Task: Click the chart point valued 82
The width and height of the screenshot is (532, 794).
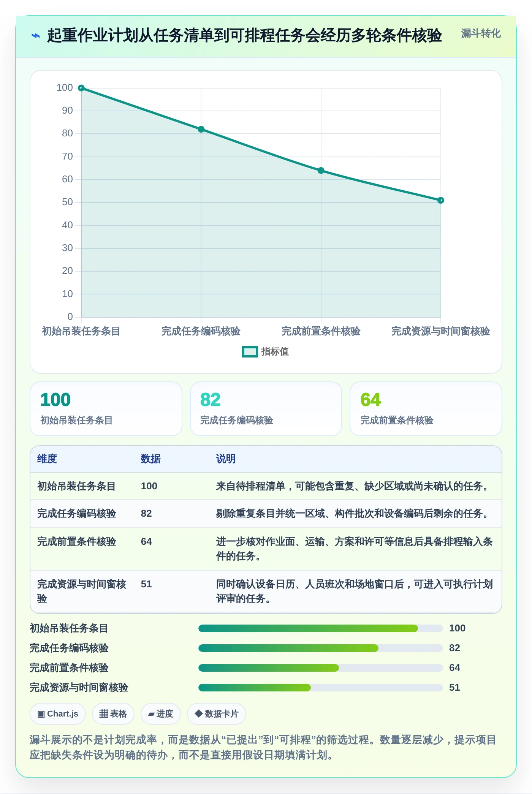Action: pos(201,129)
